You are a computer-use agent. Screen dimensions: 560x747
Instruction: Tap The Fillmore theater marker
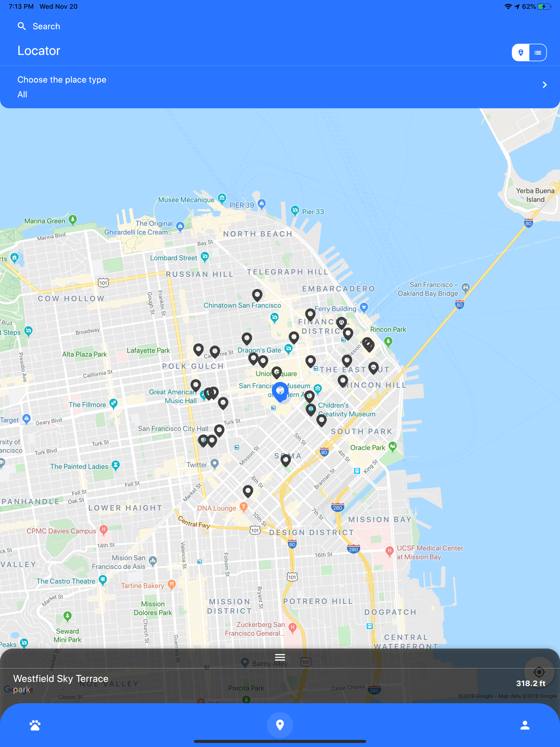pyautogui.click(x=113, y=404)
